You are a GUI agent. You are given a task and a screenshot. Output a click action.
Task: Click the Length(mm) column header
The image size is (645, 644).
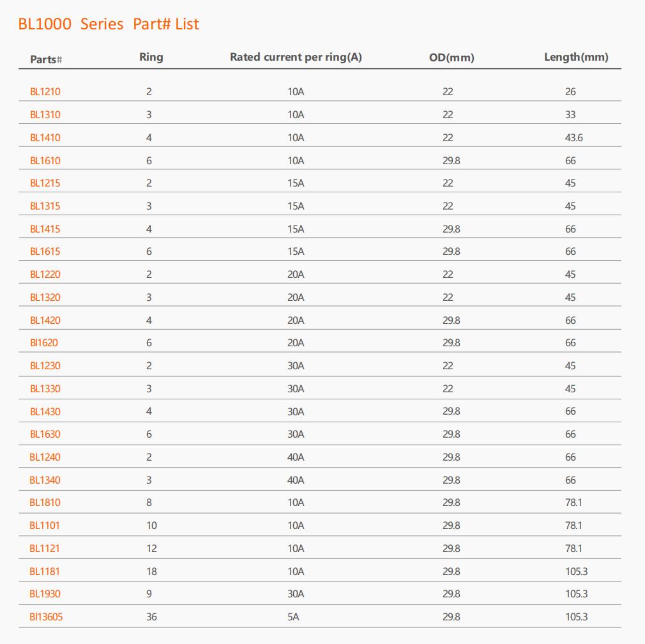(576, 57)
